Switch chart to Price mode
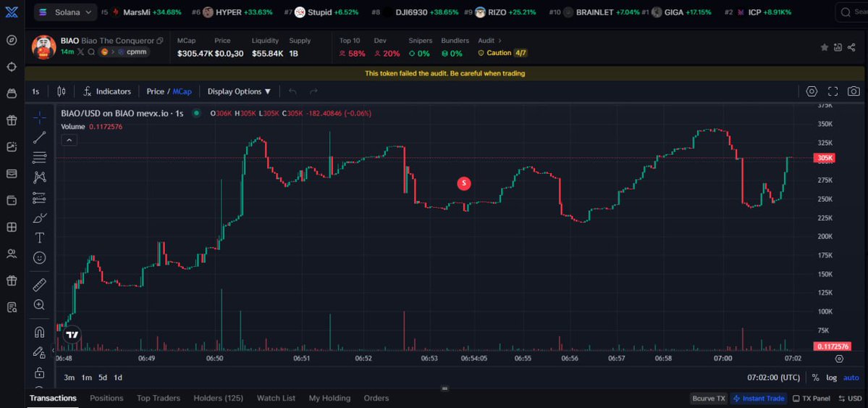The height and width of the screenshot is (408, 868). coord(155,91)
